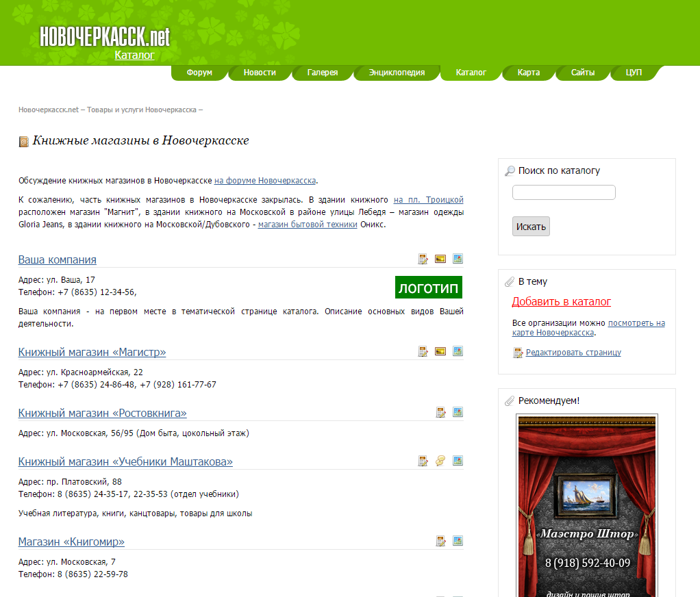Open comments icon for «Учебники Маштакова»

(440, 461)
